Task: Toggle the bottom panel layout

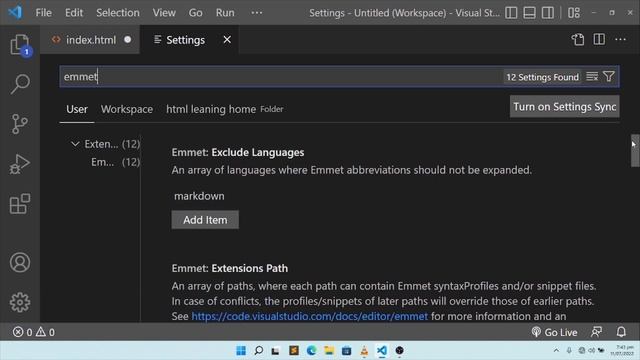Action: pyautogui.click(x=529, y=13)
